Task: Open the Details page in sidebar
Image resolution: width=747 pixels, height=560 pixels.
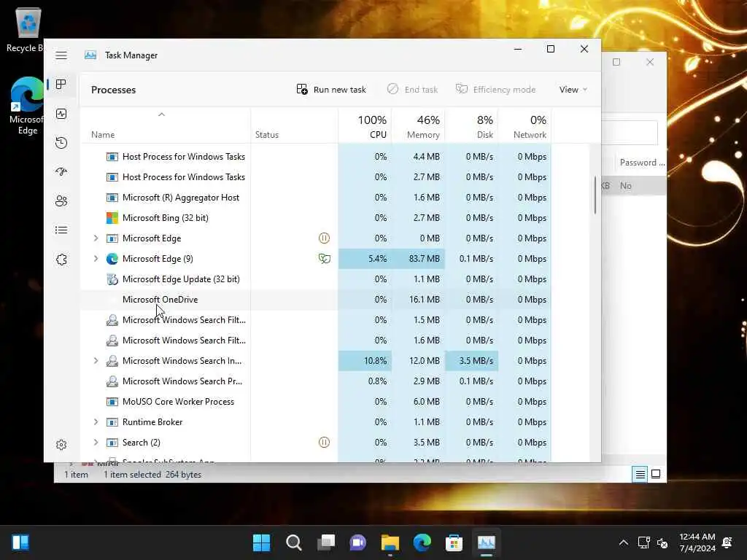Action: 61,230
